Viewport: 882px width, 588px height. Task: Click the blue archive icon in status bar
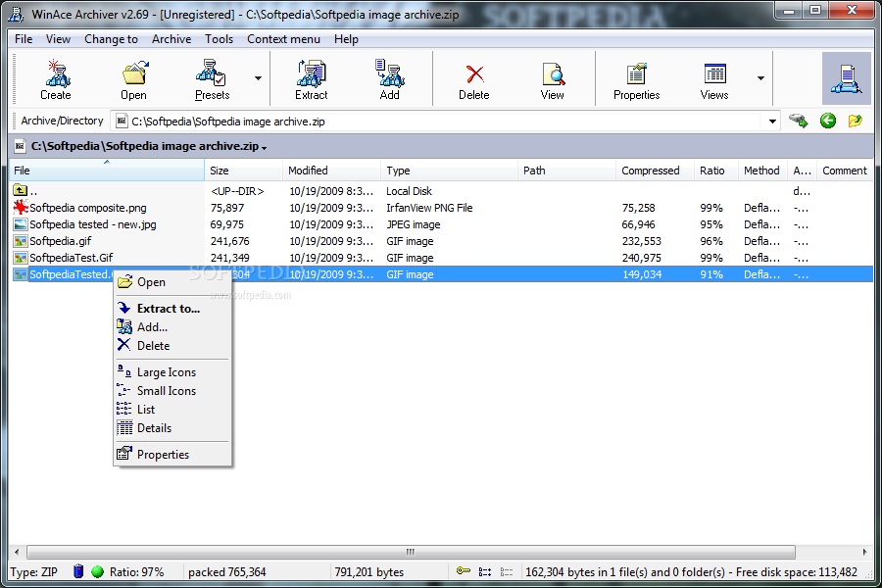coord(78,571)
